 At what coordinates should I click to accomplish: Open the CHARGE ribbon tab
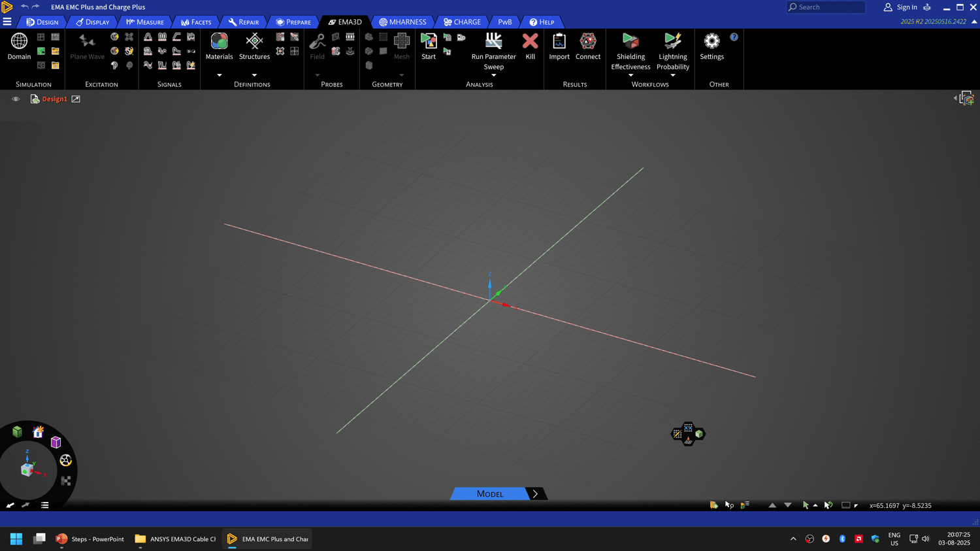(x=462, y=22)
